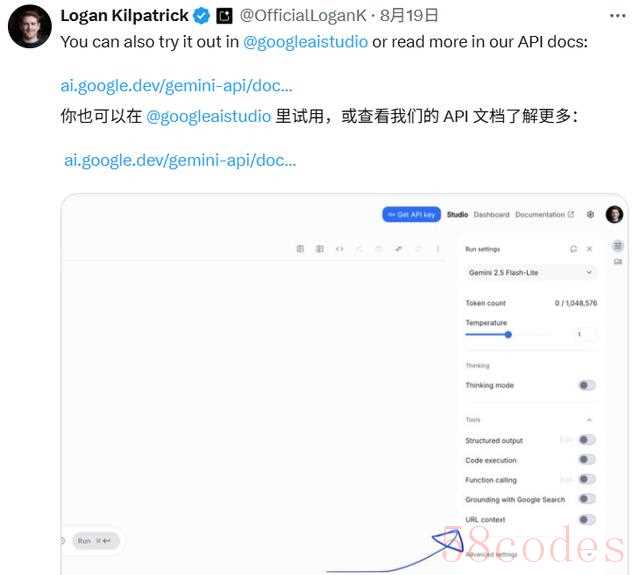Open the Gemini 2.5 Flash-Lite model dropdown

tap(531, 272)
